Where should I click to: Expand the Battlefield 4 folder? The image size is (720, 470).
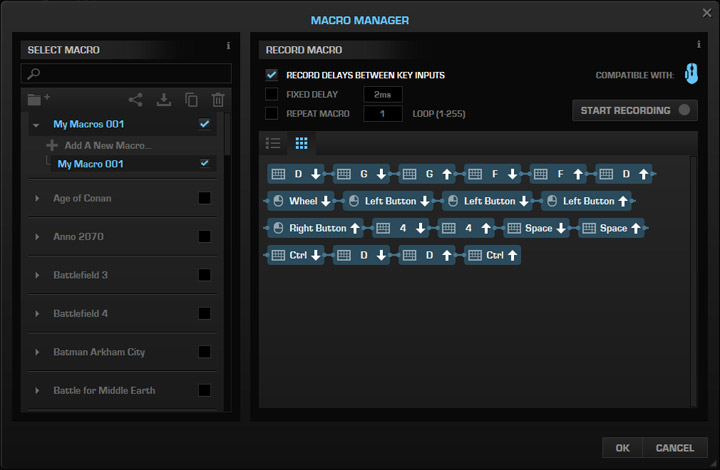pos(37,314)
